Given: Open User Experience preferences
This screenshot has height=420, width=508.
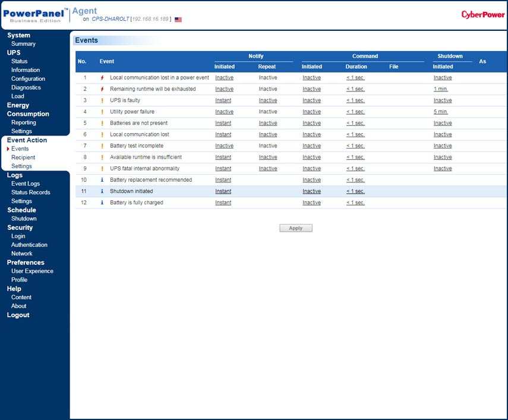Looking at the screenshot, I should 33,271.
